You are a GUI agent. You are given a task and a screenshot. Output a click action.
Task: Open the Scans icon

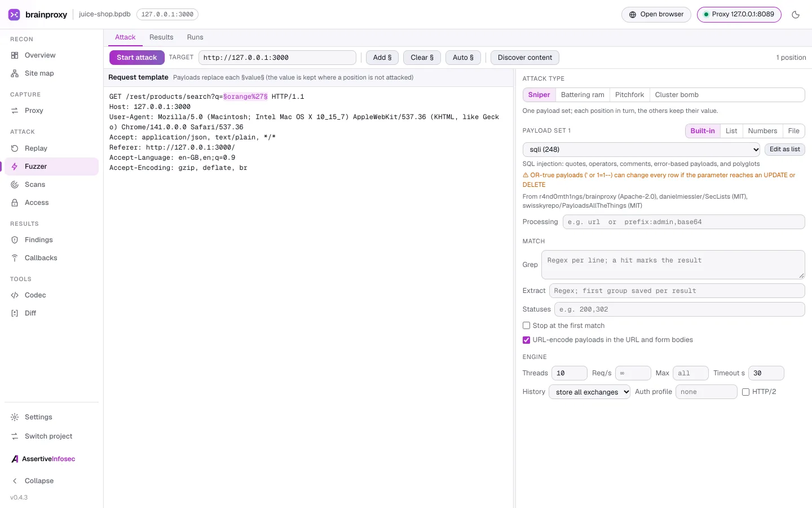tap(15, 185)
